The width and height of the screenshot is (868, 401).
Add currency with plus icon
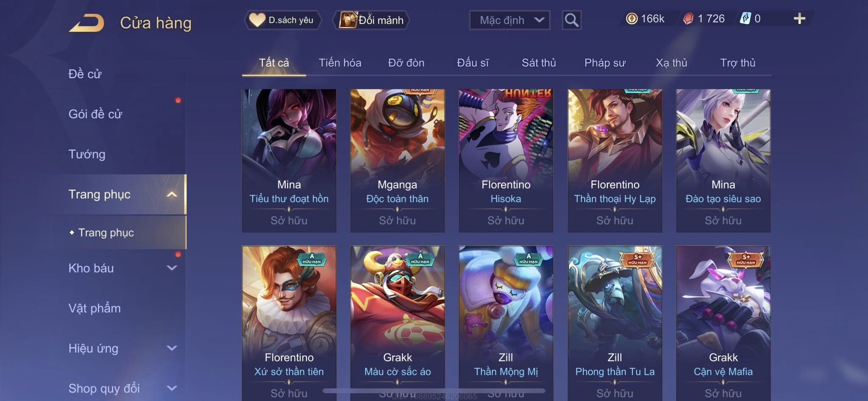coord(799,19)
